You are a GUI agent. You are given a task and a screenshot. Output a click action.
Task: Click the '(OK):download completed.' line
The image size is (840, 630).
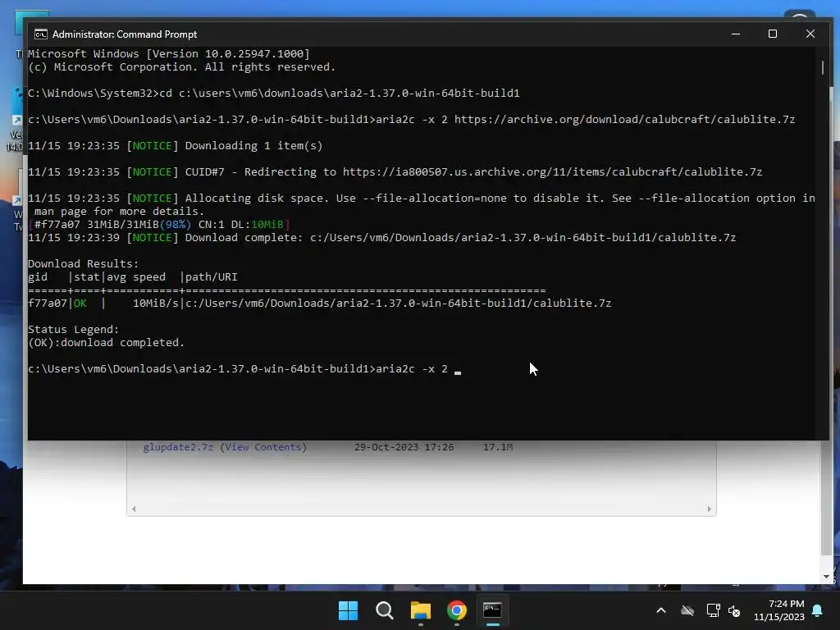106,342
